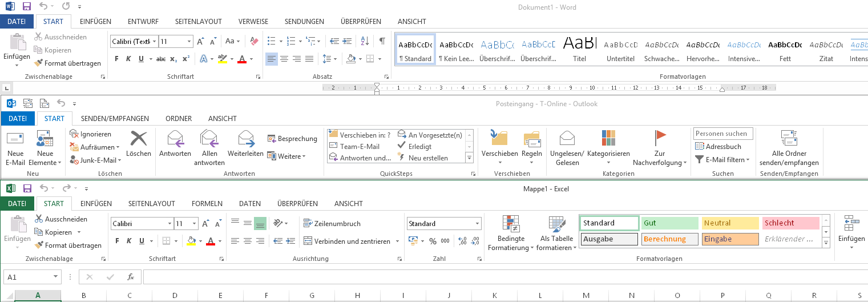This screenshot has height=302, width=868.
Task: Apply the Gut cell style in Excel
Action: click(670, 223)
